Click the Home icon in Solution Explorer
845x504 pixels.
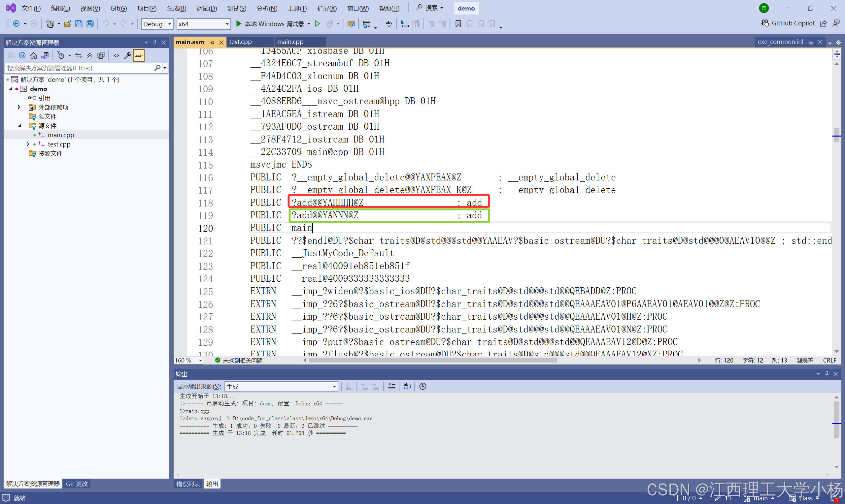tap(33, 55)
